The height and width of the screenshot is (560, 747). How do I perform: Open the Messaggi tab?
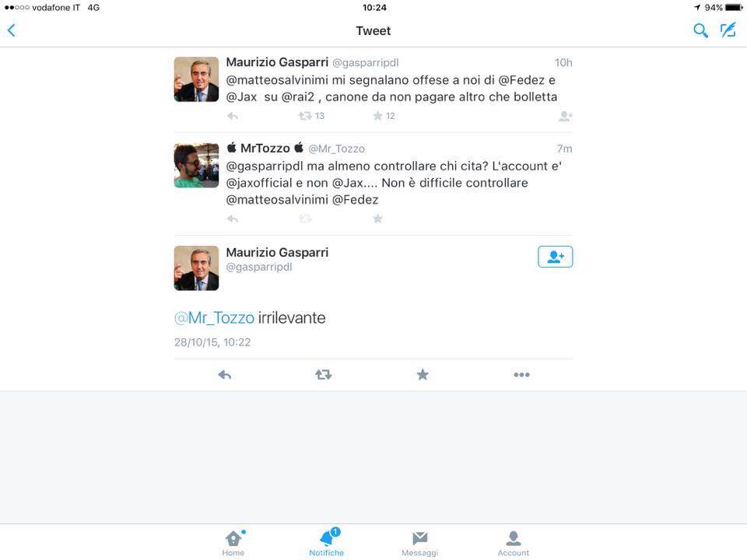(419, 544)
